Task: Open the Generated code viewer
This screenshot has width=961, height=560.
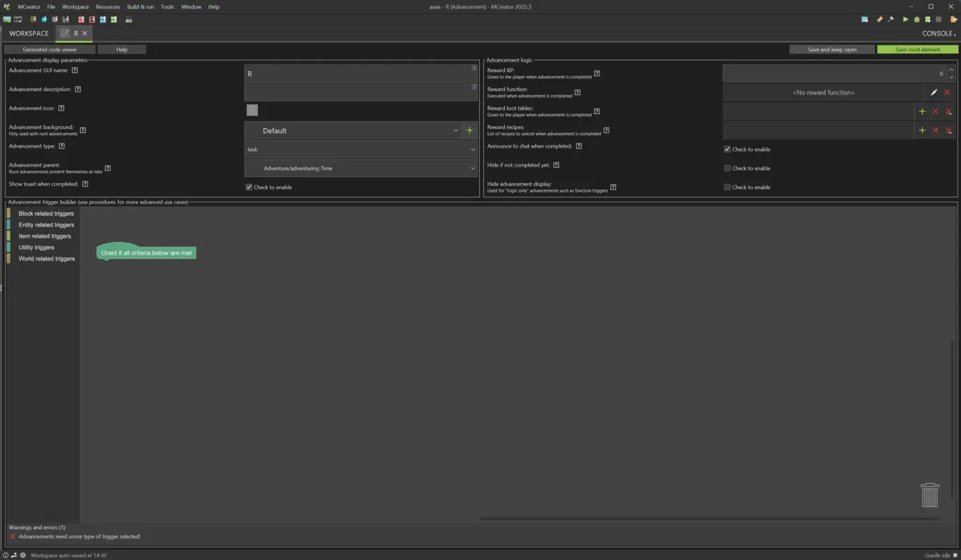Action: pos(49,49)
